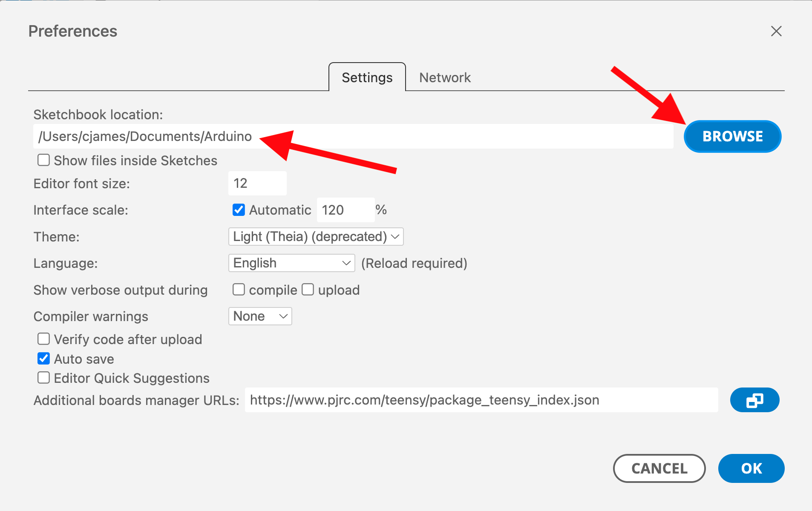Screen dimensions: 812x511
Task: Close the Preferences dialog
Action: coord(776,31)
